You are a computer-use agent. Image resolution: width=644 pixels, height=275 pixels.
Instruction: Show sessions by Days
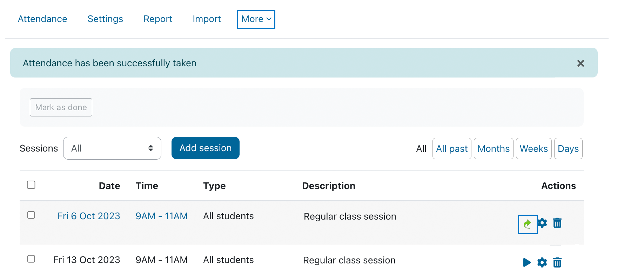pos(568,149)
